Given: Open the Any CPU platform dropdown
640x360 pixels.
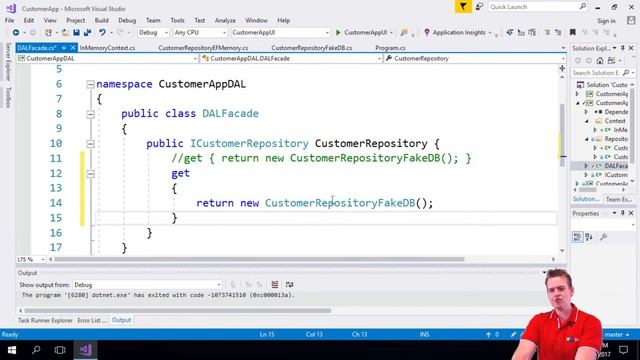Looking at the screenshot, I should [x=200, y=32].
